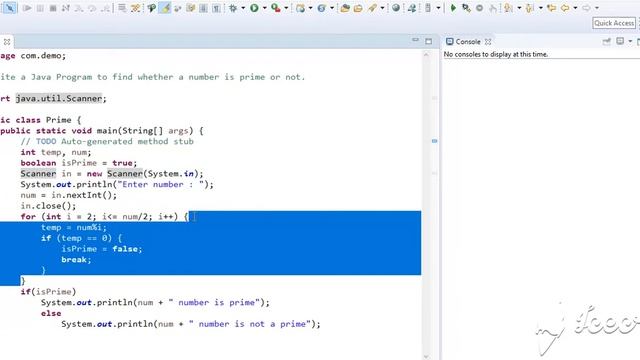Toggle Mark Occurrences highlighter icon
Image resolution: width=640 pixels, height=360 pixels.
tap(164, 8)
